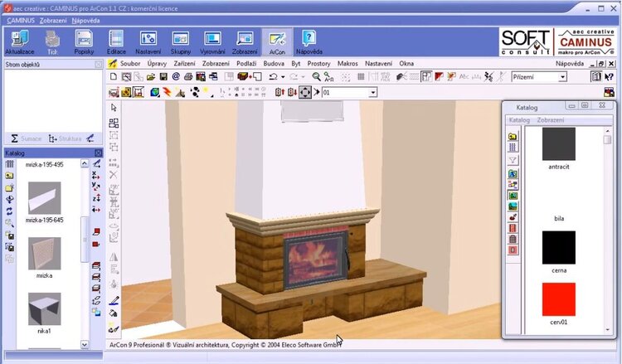Open the Popisky tool

point(84,42)
